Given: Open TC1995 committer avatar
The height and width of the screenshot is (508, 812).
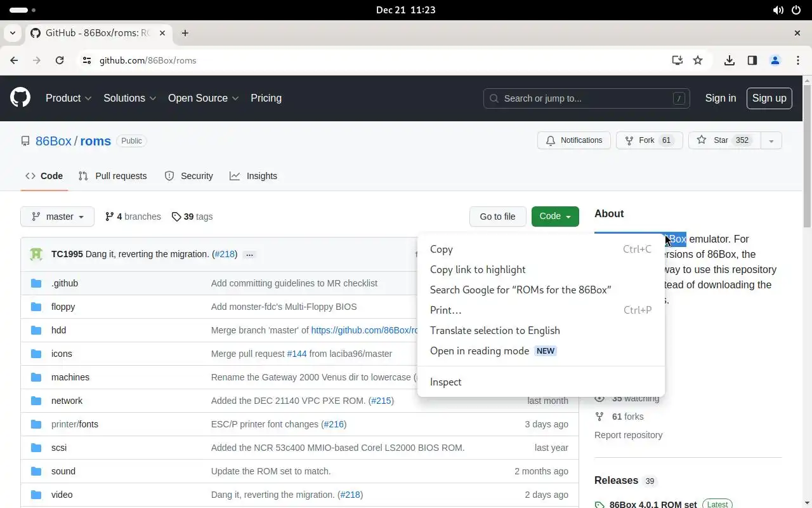Looking at the screenshot, I should pyautogui.click(x=36, y=254).
